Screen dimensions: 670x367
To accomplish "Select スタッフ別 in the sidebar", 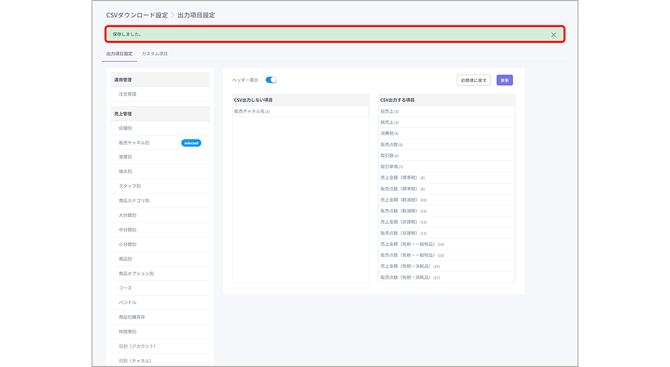I will tap(160, 186).
